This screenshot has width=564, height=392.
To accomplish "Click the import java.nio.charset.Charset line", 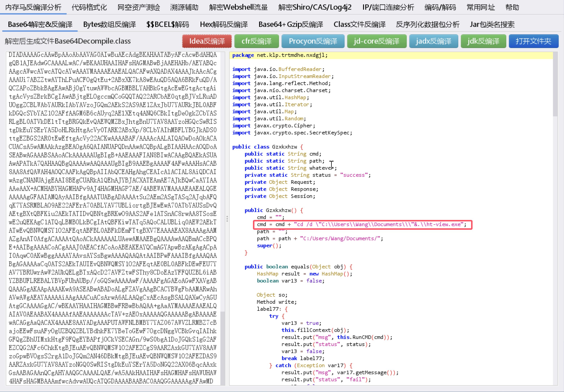I will tap(281, 91).
